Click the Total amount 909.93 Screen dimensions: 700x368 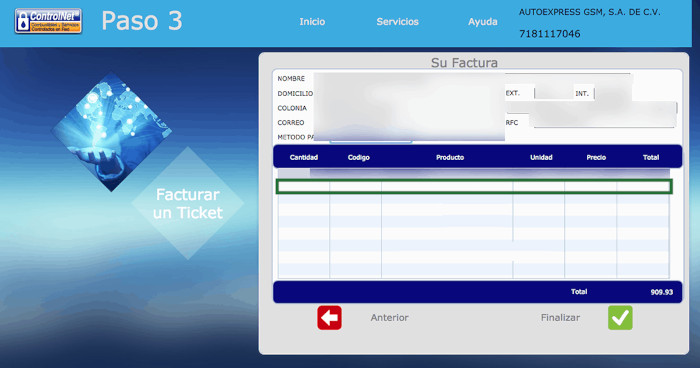[x=661, y=292]
